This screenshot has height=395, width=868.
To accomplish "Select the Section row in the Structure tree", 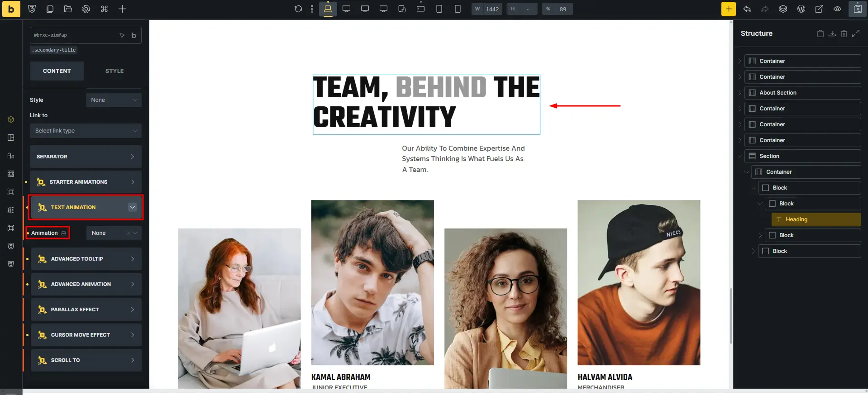I will pyautogui.click(x=802, y=156).
